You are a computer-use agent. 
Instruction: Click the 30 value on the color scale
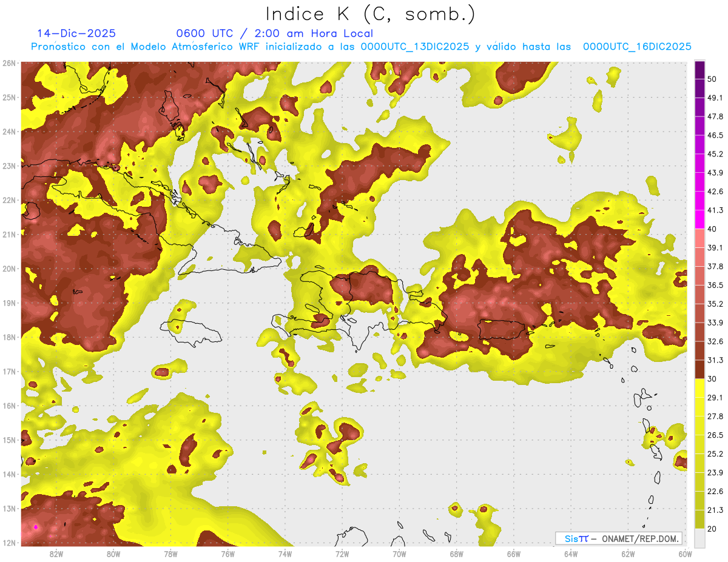712,379
